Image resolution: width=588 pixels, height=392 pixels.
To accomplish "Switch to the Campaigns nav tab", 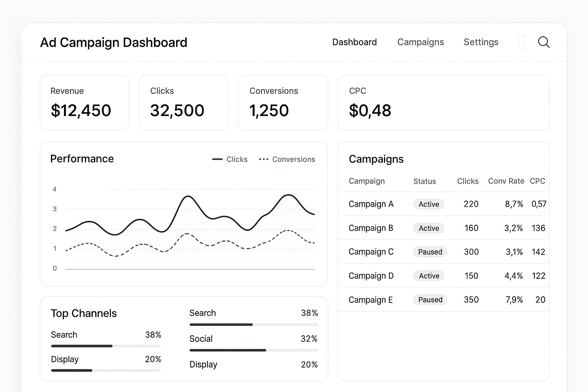I will (x=420, y=42).
